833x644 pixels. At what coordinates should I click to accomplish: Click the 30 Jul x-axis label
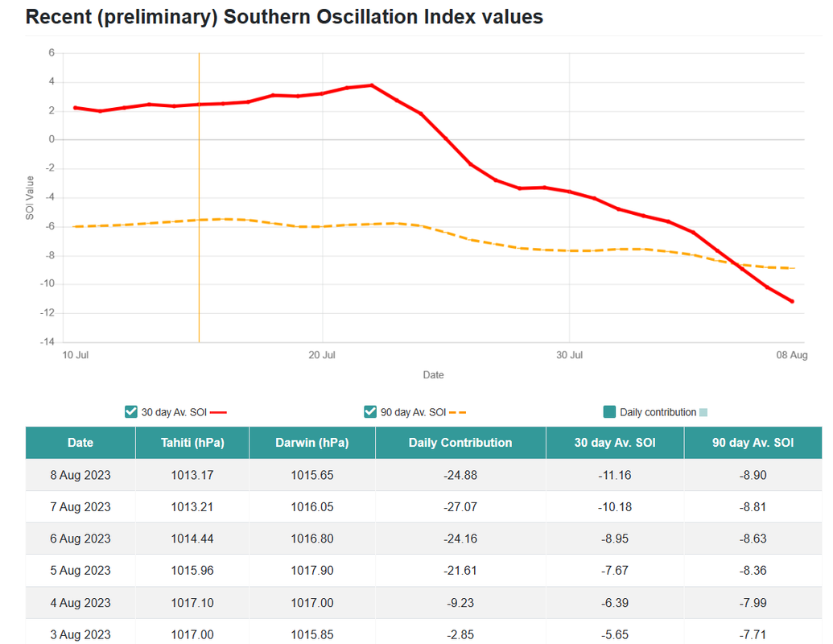coord(570,355)
